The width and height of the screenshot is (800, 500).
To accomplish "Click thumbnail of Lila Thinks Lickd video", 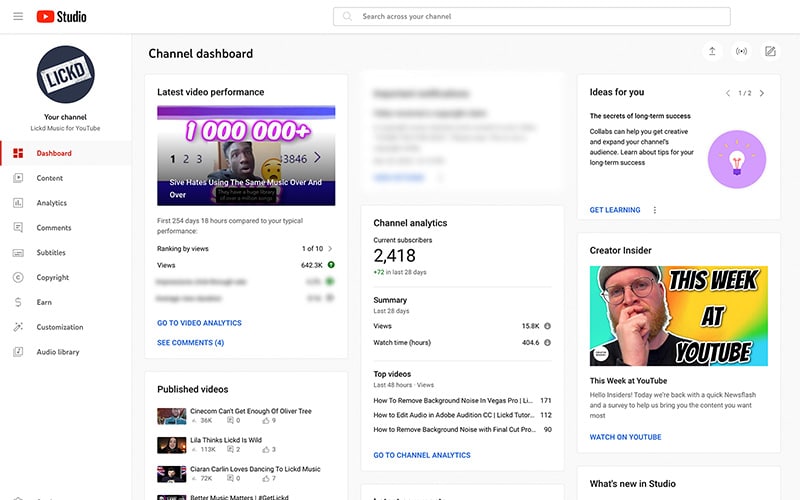I will tap(171, 445).
